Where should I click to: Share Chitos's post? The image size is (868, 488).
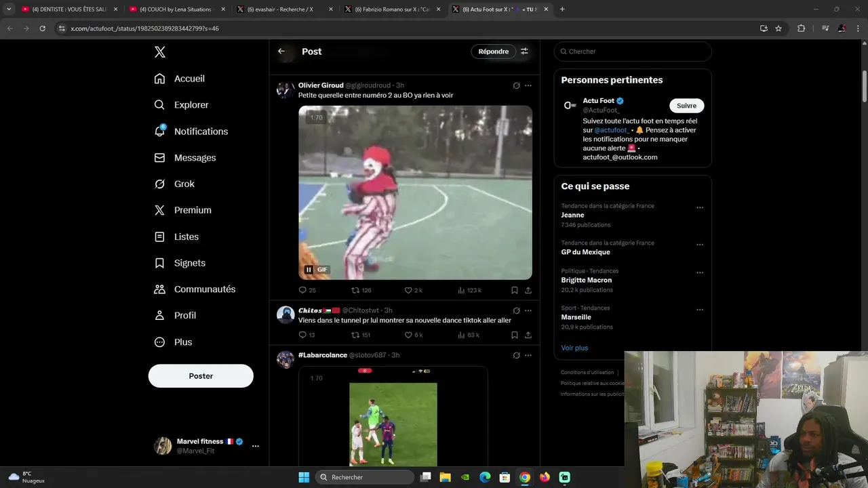(528, 335)
